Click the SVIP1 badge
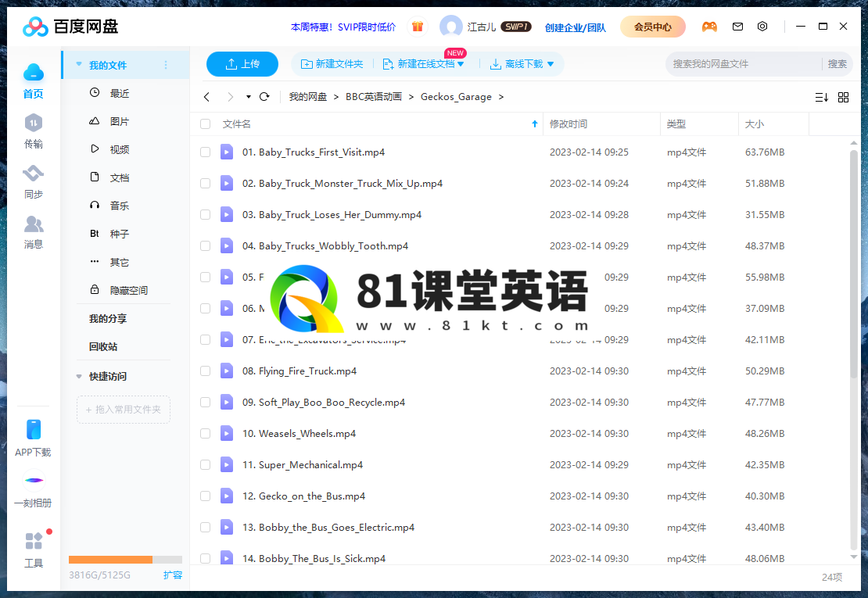 pos(516,27)
